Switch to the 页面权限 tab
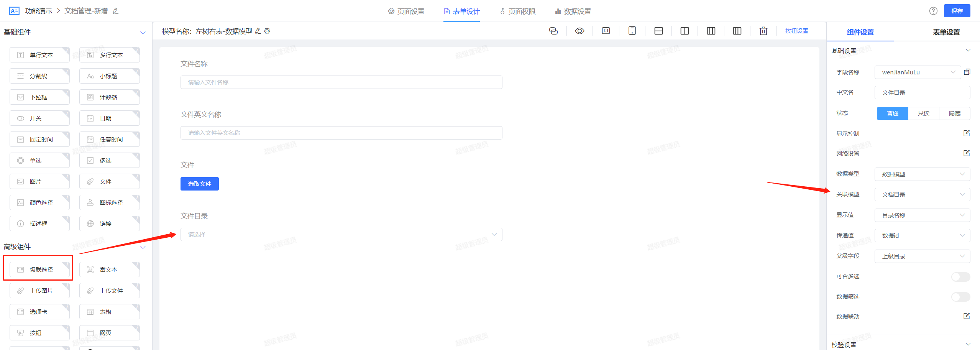Image resolution: width=980 pixels, height=350 pixels. [517, 12]
